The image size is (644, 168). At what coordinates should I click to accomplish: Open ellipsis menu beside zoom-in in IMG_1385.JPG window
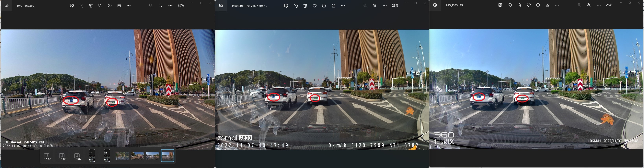click(x=599, y=5)
